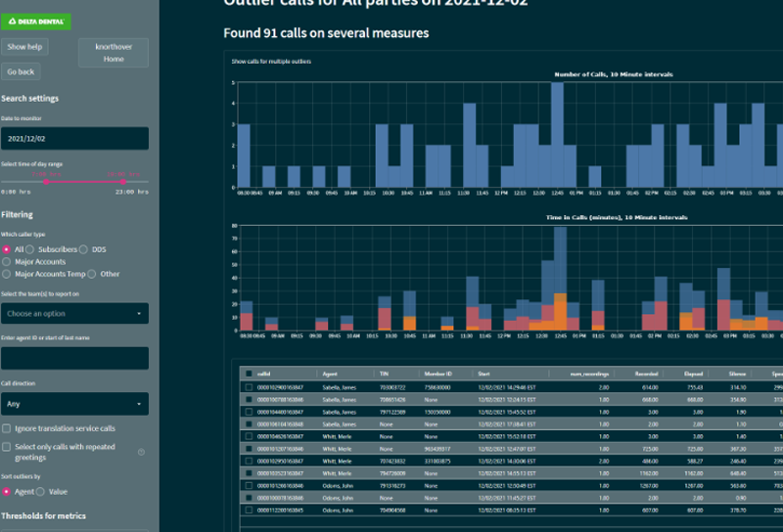Expand the Call direction dropdown
Viewport: 783px width, 532px height.
tap(74, 403)
